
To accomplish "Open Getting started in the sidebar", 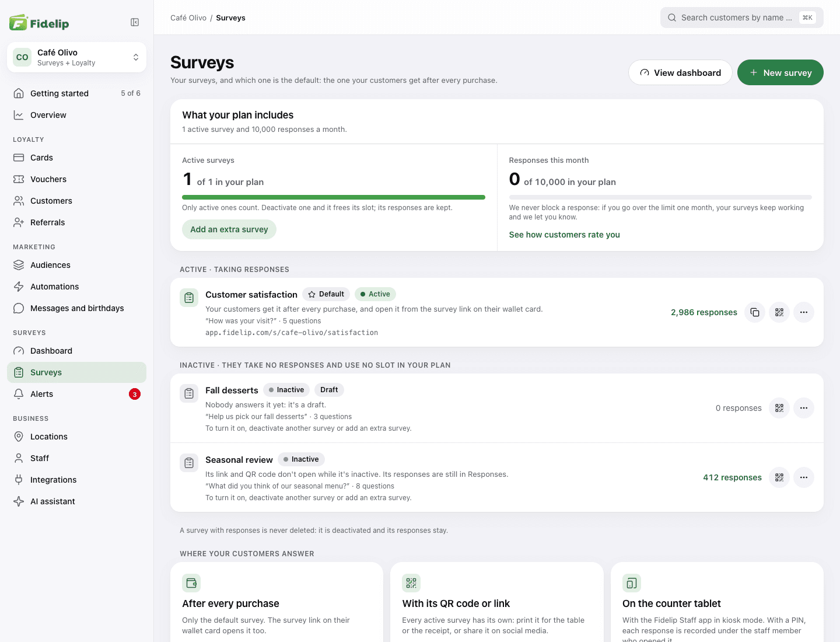I will click(76, 93).
